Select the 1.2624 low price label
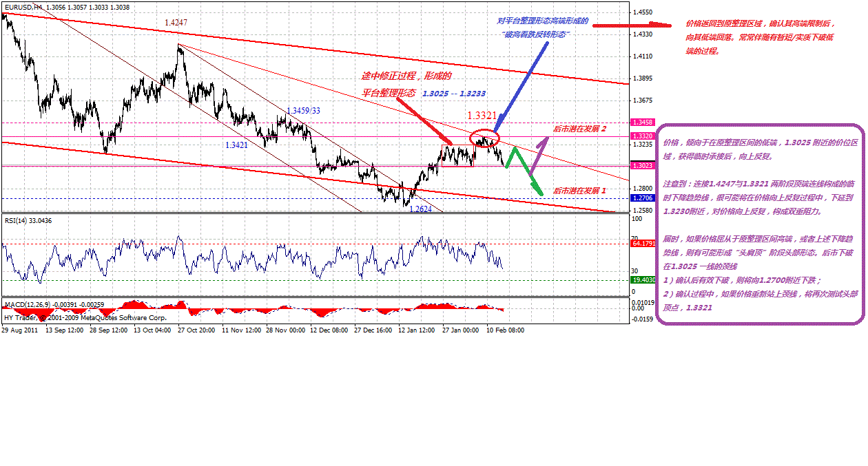 [x=421, y=209]
